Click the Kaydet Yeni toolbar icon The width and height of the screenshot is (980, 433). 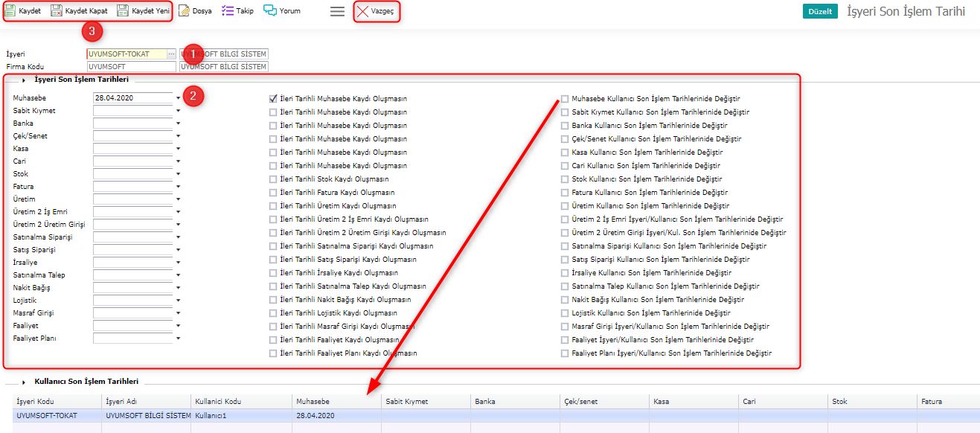pyautogui.click(x=123, y=11)
